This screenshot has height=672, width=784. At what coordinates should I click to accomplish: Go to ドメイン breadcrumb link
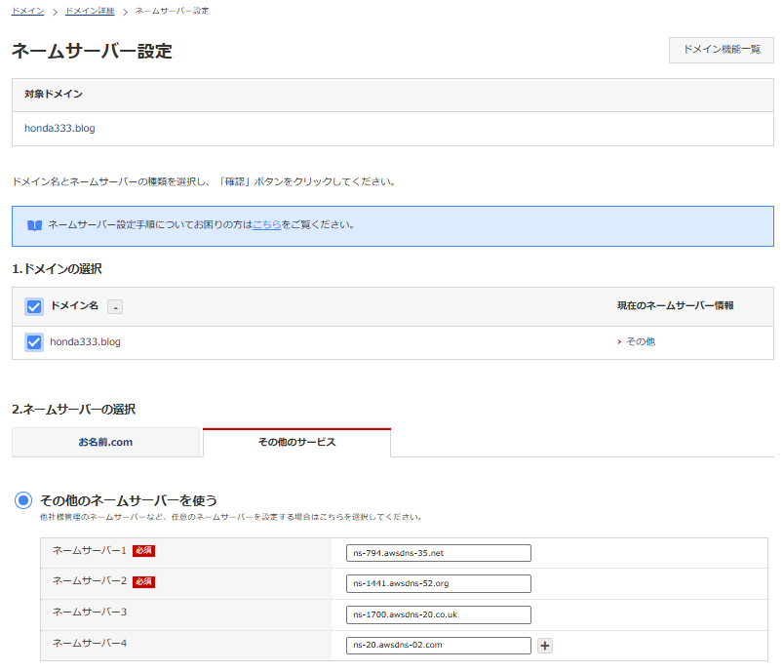click(28, 11)
